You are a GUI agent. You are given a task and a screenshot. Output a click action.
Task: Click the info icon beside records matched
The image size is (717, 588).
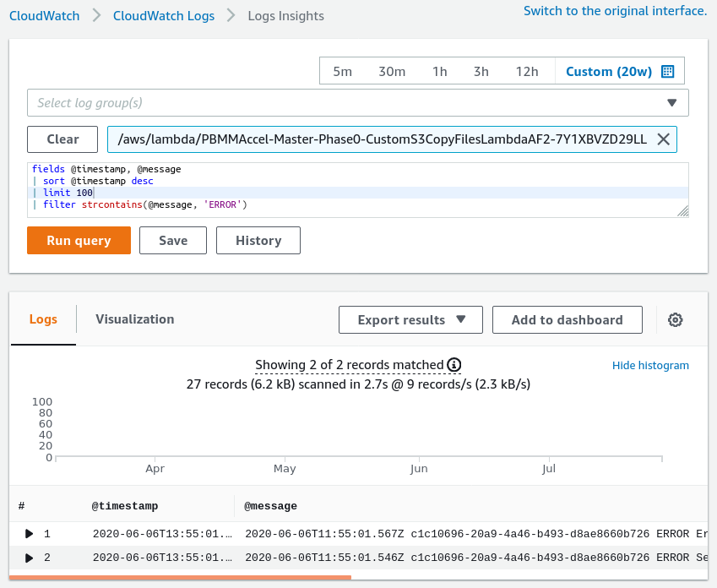coord(454,365)
